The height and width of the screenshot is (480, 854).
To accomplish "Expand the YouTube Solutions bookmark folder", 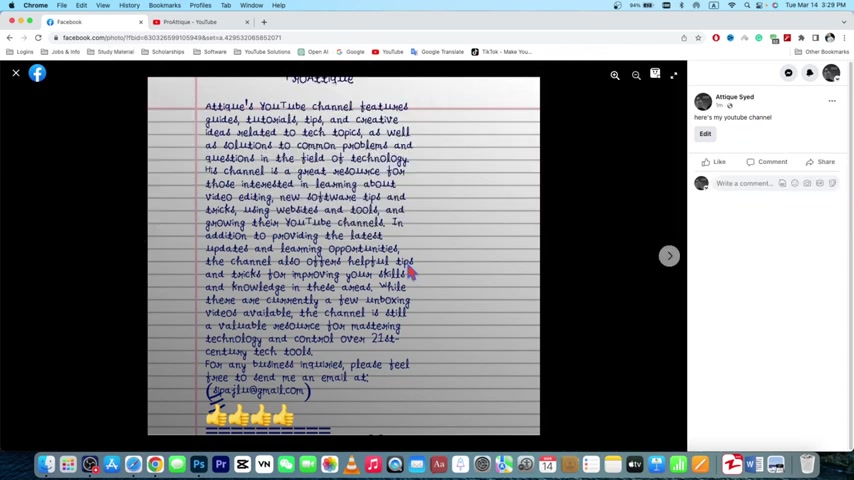I will (262, 52).
